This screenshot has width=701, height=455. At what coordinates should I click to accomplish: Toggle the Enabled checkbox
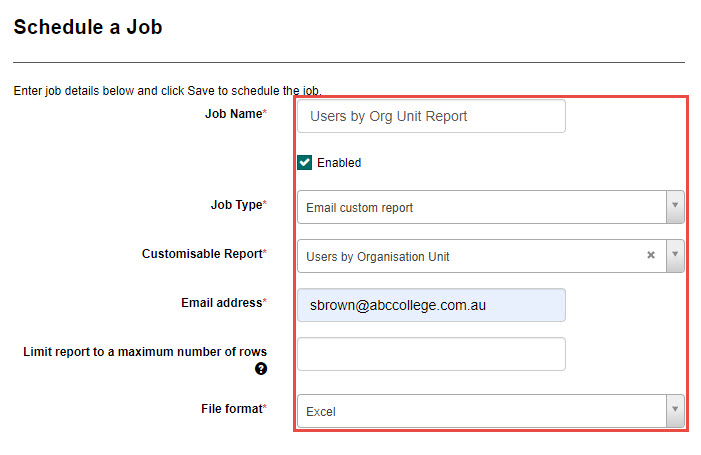coord(305,162)
